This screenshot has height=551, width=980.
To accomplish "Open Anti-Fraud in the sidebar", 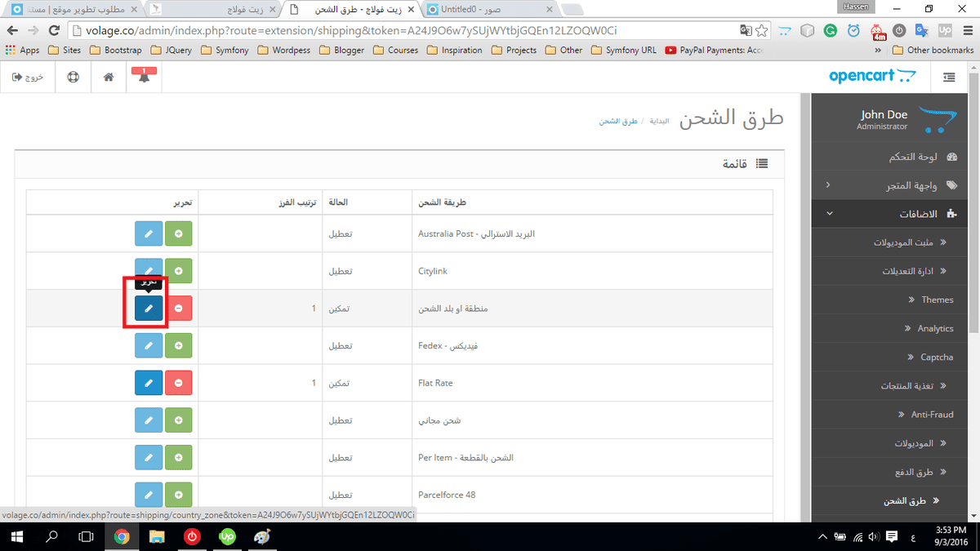I will point(889,415).
